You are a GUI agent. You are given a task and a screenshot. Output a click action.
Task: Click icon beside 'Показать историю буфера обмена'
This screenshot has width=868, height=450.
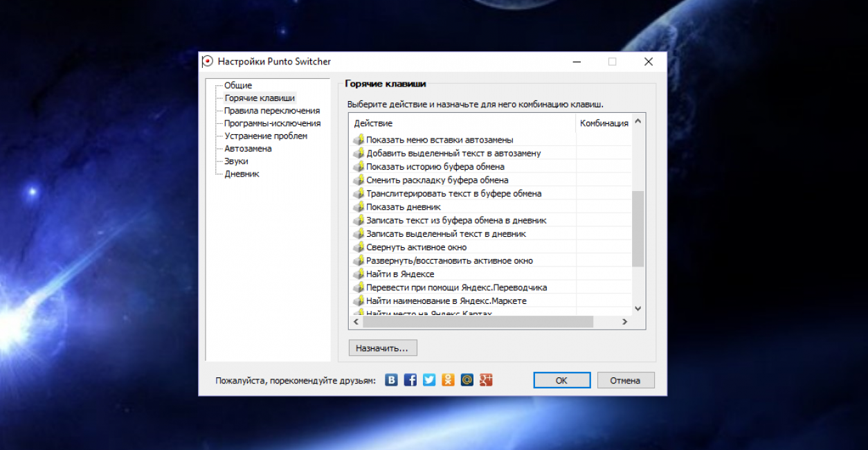tap(359, 167)
